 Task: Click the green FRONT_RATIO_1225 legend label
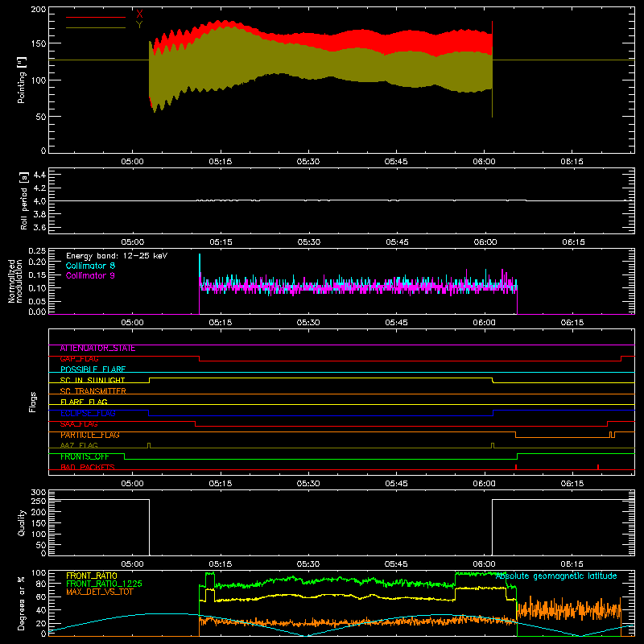click(105, 584)
